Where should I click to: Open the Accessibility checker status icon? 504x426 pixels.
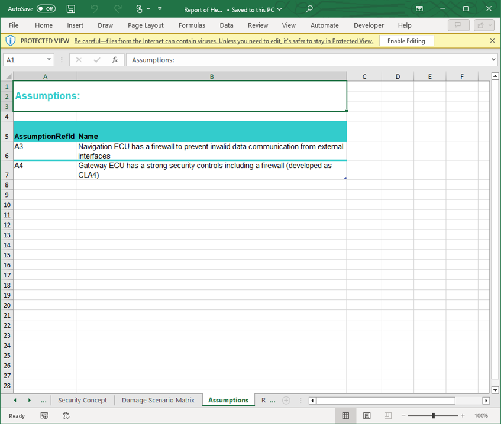pyautogui.click(x=66, y=416)
